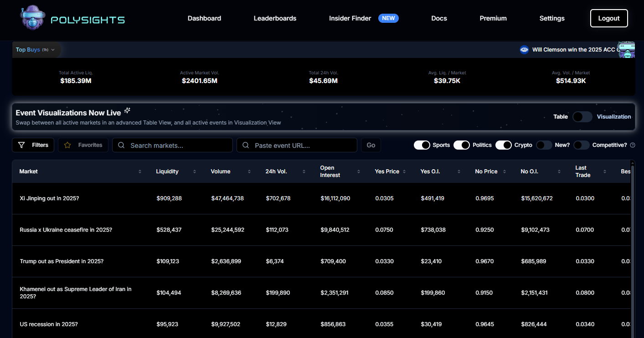Screen dimensions: 644x338
Task: Sort table by Yes Price column
Action: click(404, 172)
